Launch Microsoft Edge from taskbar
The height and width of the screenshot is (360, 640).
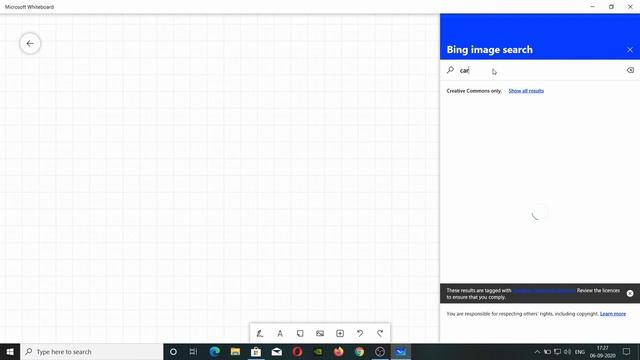click(x=214, y=352)
